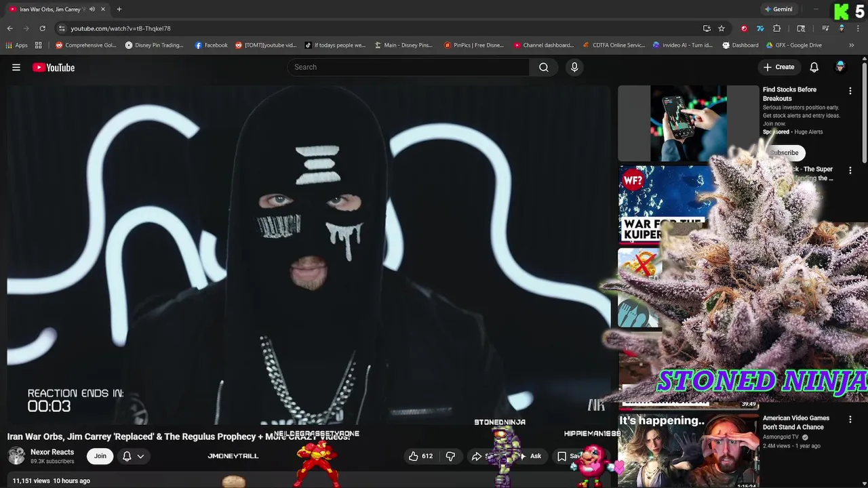This screenshot has height=488, width=868.
Task: Go back with browser back arrow
Action: [x=9, y=28]
